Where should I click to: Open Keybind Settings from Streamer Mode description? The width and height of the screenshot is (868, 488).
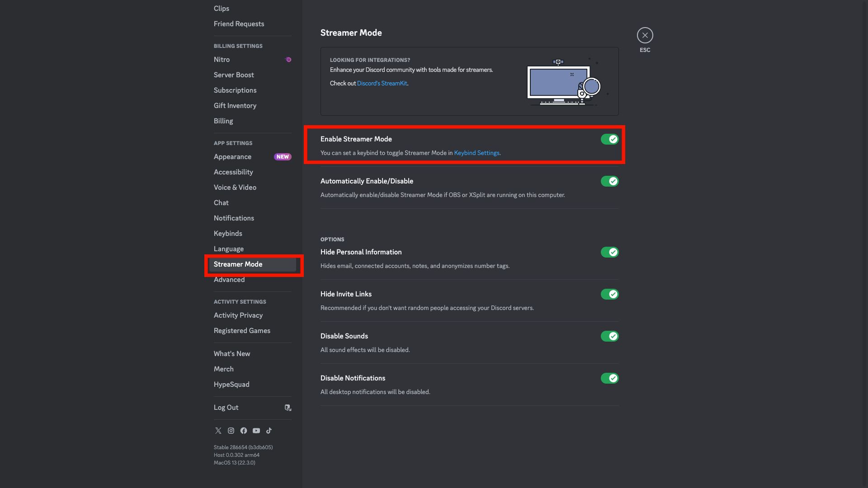click(476, 153)
